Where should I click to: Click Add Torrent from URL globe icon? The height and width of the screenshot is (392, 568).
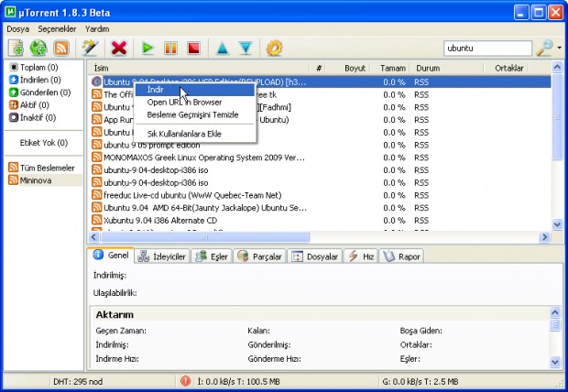pos(38,48)
